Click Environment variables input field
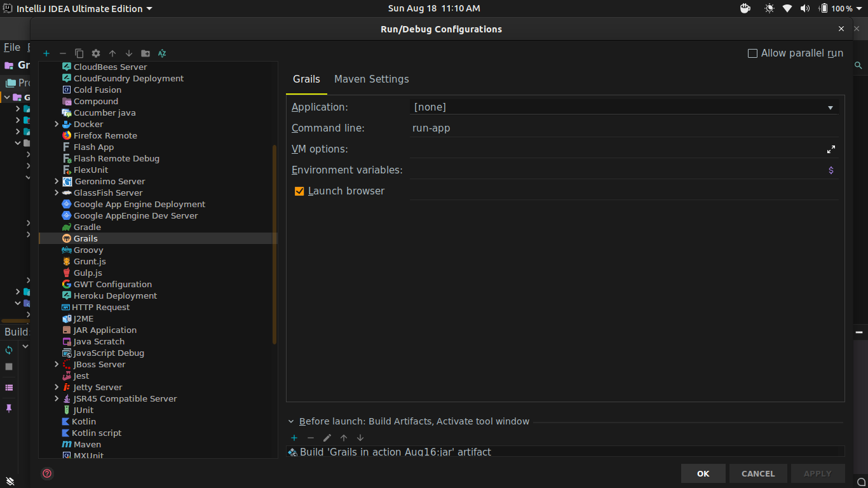This screenshot has height=488, width=868. pyautogui.click(x=616, y=170)
